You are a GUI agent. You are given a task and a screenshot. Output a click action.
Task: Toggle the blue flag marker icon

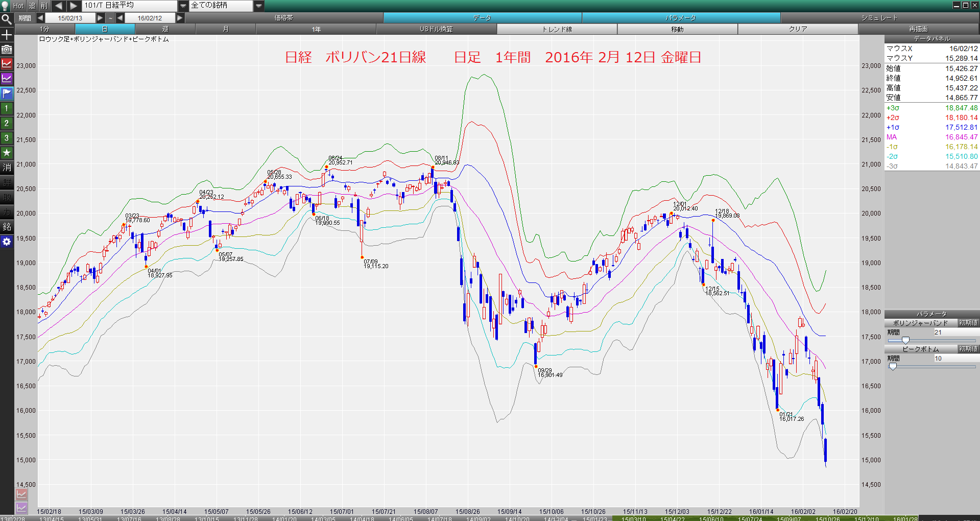coord(7,93)
